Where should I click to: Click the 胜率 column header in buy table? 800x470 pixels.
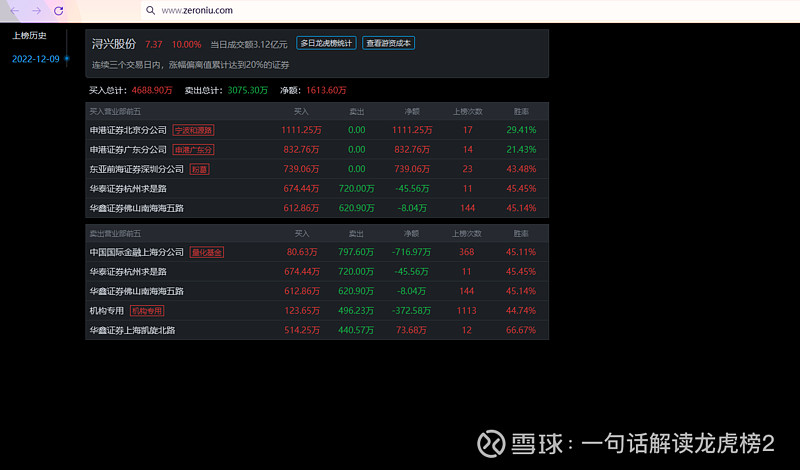click(521, 111)
